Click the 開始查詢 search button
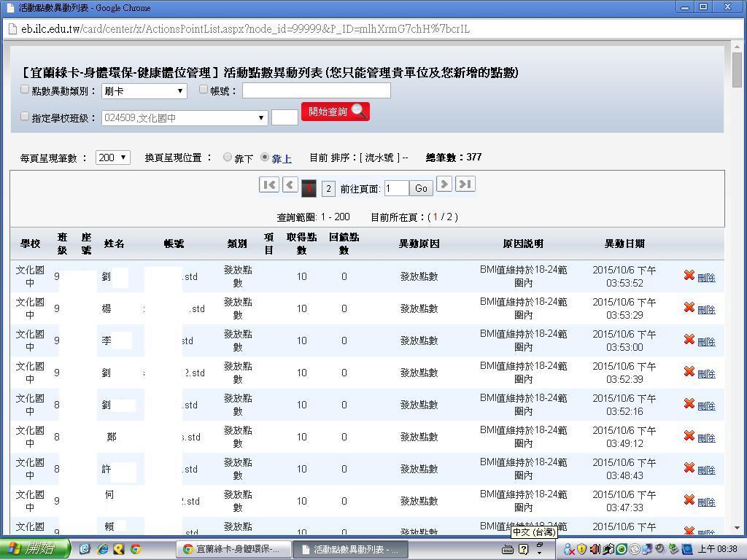The image size is (747, 560). tap(335, 112)
